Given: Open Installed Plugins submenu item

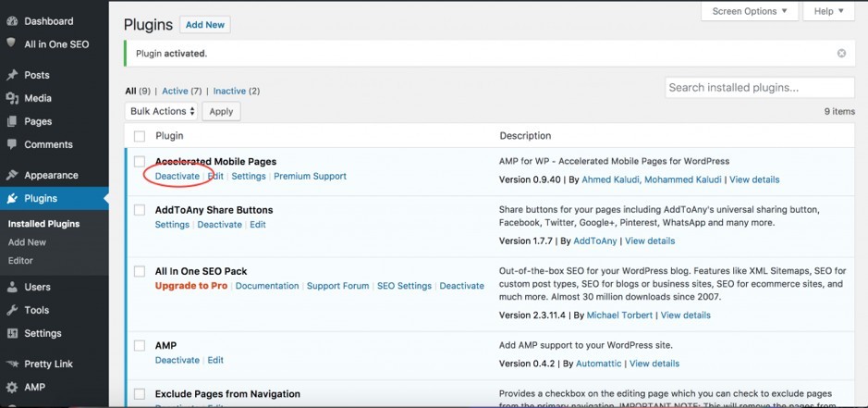Looking at the screenshot, I should (x=43, y=224).
